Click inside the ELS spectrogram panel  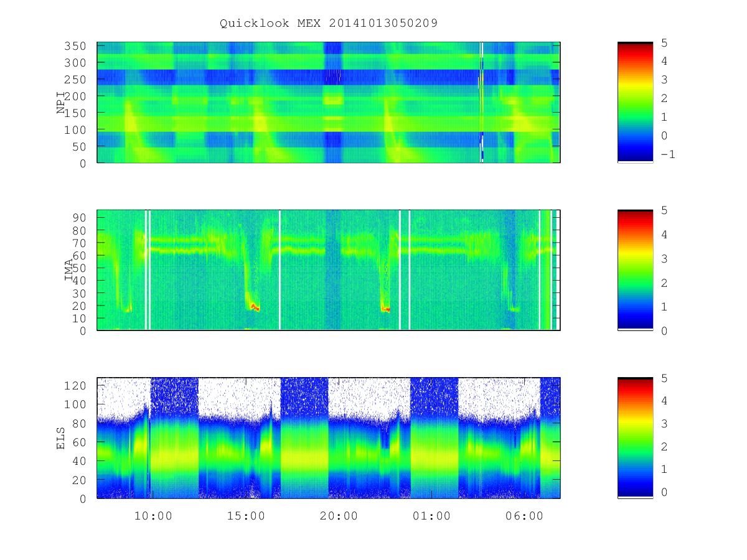pos(329,438)
